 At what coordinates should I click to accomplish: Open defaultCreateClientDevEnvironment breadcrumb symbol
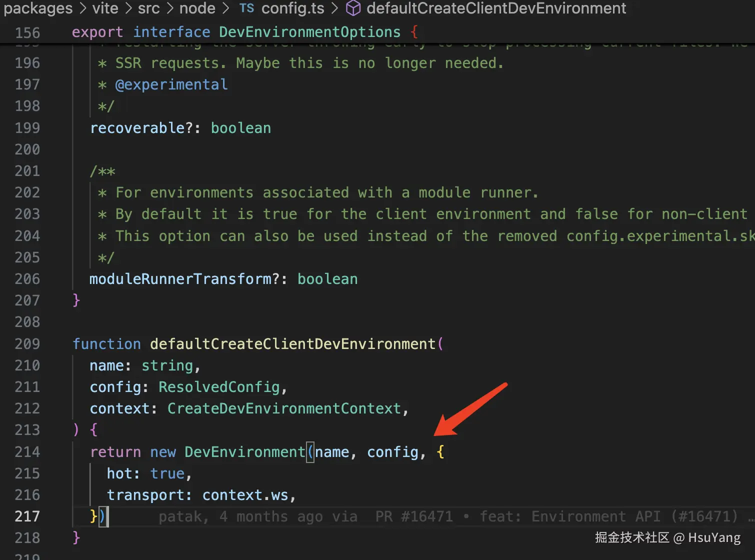point(496,8)
